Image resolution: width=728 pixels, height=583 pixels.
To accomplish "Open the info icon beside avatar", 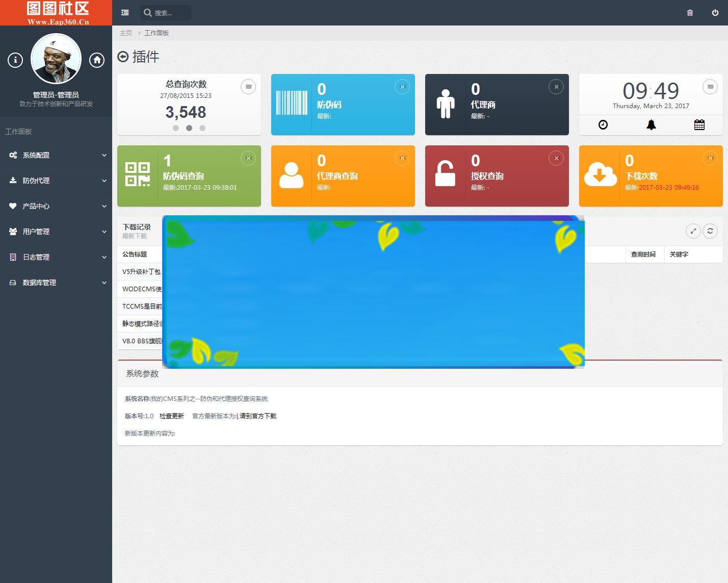I will [15, 60].
